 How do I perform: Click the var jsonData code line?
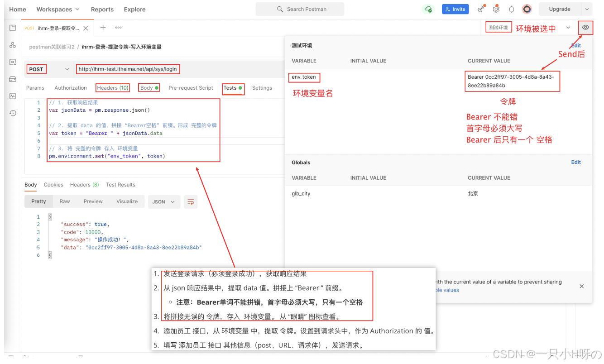click(99, 110)
